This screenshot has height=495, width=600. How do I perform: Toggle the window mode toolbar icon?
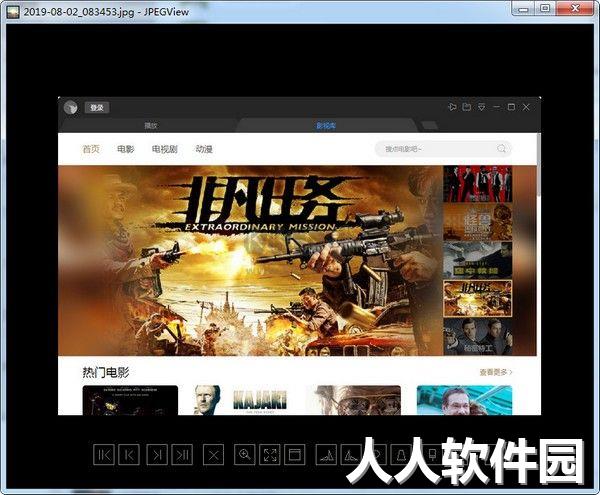[x=295, y=455]
